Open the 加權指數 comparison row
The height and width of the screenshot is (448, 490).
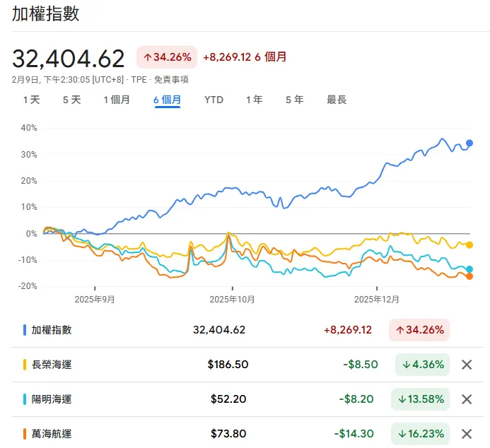247,330
